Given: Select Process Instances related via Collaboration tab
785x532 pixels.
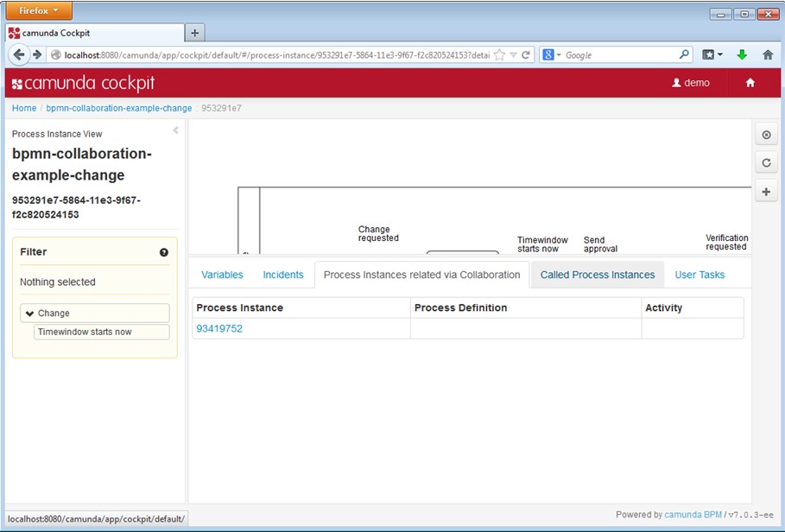Looking at the screenshot, I should [x=422, y=275].
